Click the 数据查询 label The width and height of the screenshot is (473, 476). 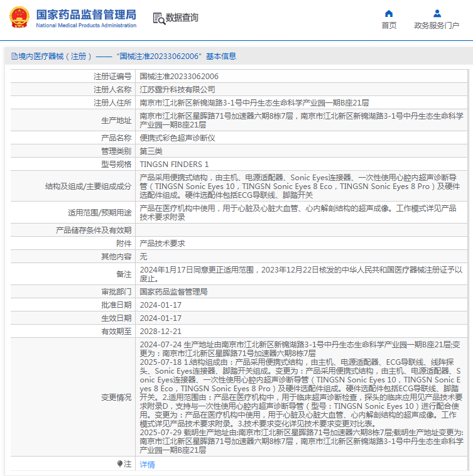click(x=182, y=18)
